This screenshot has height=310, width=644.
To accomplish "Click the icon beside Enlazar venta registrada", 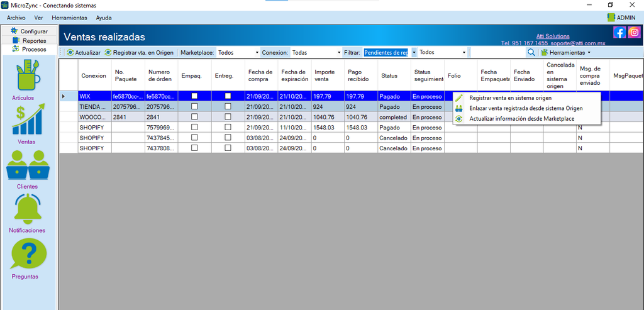I will (459, 108).
